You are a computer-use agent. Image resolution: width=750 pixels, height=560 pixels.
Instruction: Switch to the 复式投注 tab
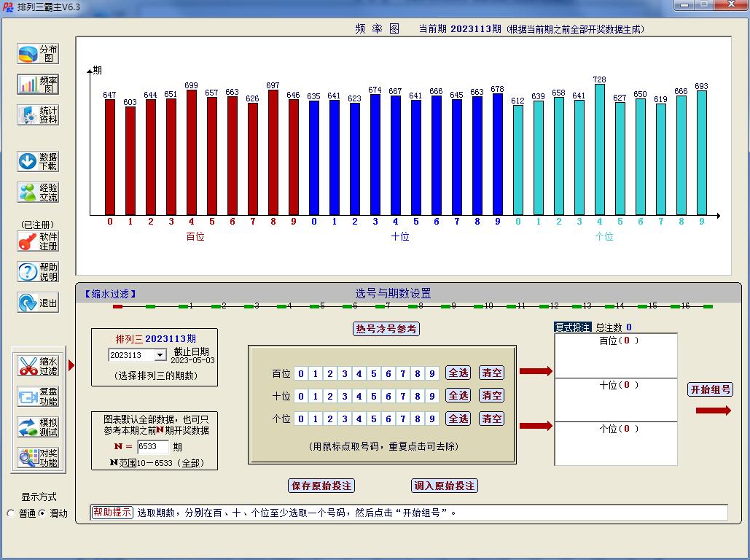click(x=572, y=327)
